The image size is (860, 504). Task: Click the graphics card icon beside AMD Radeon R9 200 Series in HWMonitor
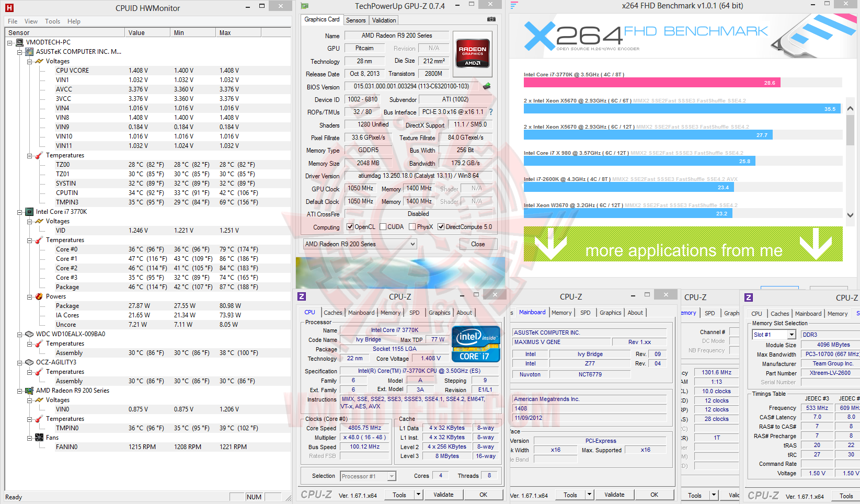tap(29, 391)
